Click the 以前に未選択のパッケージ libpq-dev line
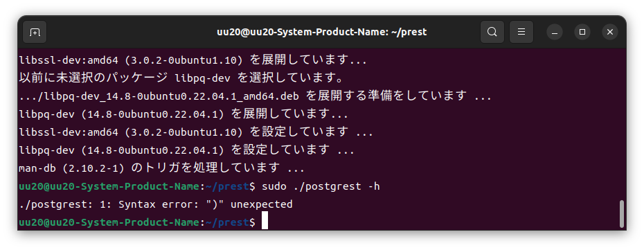 [181, 78]
